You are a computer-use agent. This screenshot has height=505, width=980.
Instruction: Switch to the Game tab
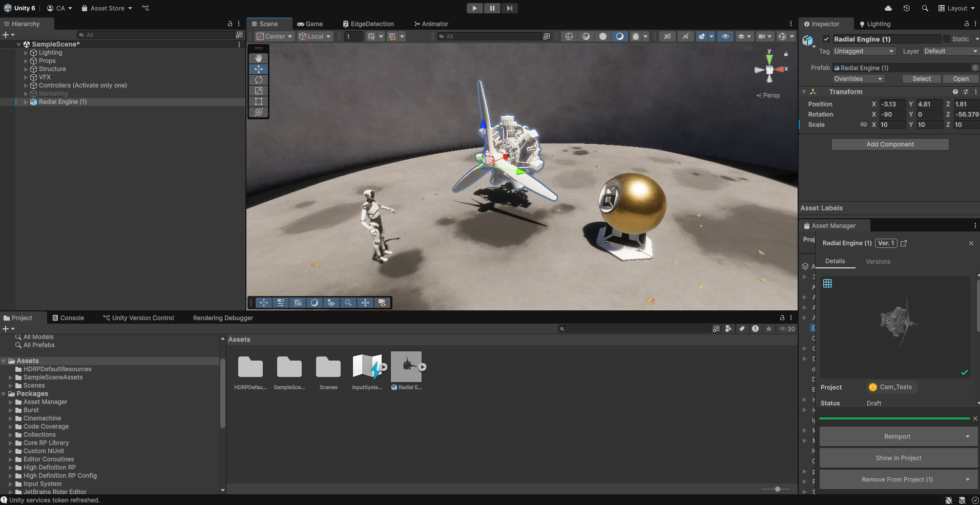pos(310,24)
